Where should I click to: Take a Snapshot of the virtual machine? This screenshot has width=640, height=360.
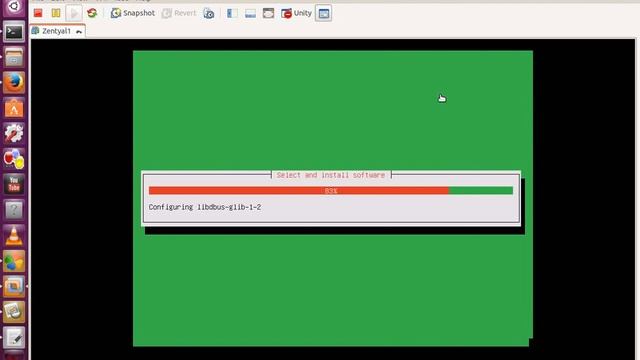133,13
